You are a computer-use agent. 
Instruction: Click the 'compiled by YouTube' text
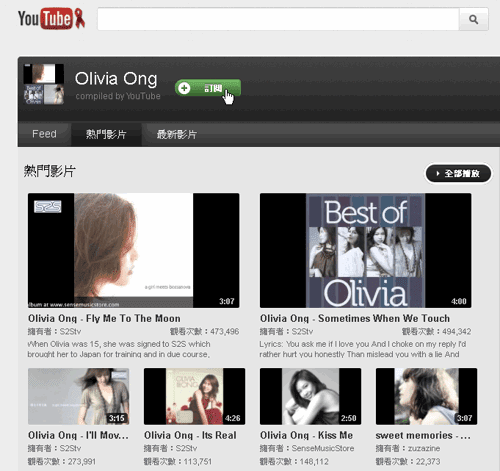(118, 96)
